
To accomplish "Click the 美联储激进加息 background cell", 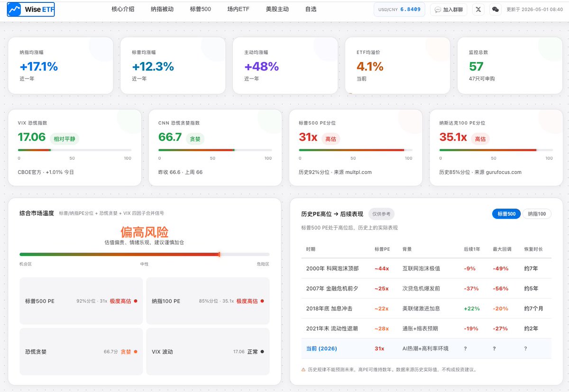I will 421,308.
